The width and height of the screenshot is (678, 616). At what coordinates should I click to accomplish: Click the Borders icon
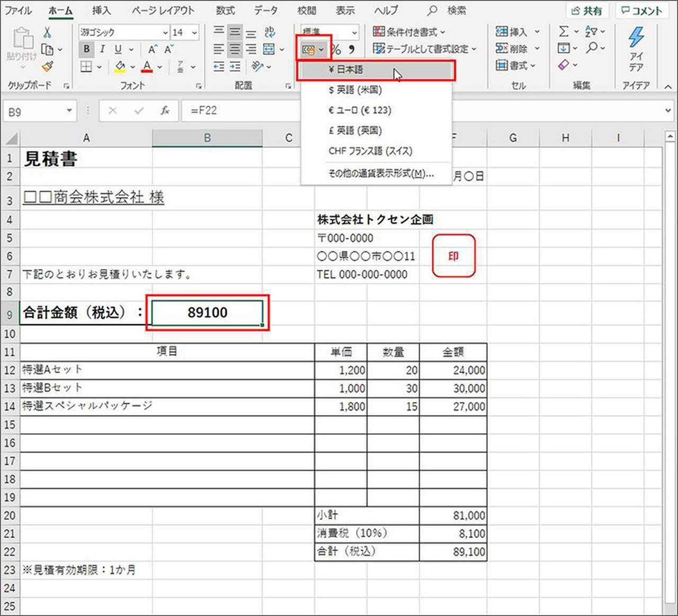(86, 67)
